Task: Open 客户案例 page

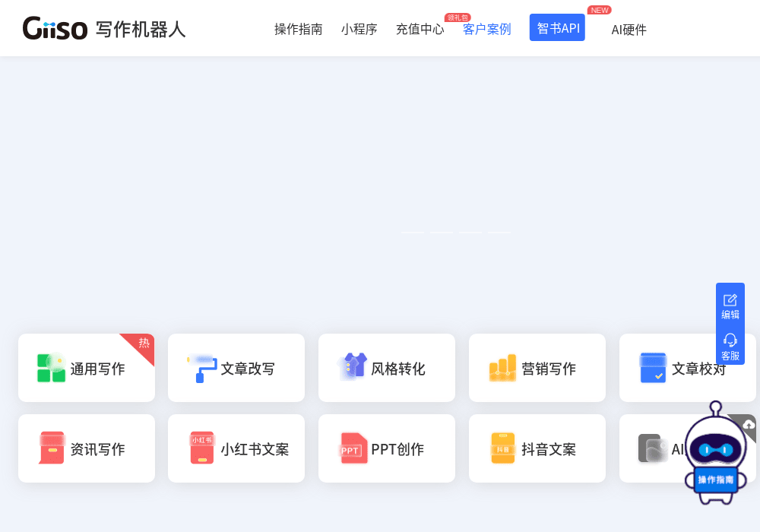Action: pyautogui.click(x=486, y=29)
